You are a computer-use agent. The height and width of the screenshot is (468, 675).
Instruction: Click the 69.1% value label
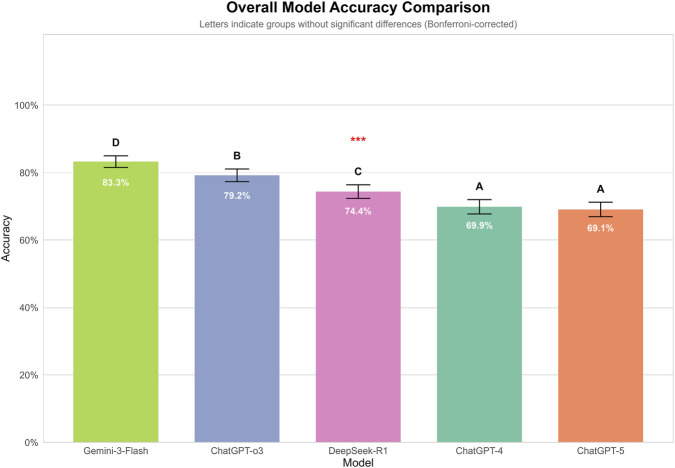tap(601, 228)
